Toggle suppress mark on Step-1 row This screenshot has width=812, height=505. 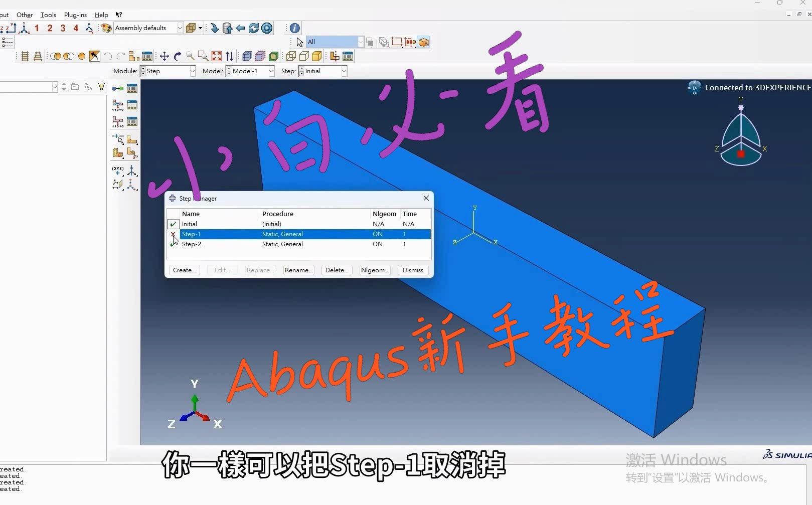pos(173,234)
